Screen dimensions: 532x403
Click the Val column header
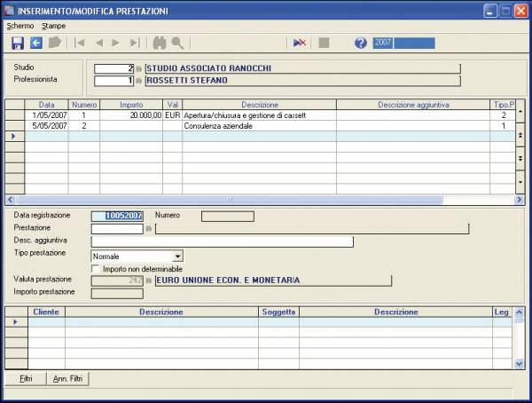pyautogui.click(x=172, y=105)
